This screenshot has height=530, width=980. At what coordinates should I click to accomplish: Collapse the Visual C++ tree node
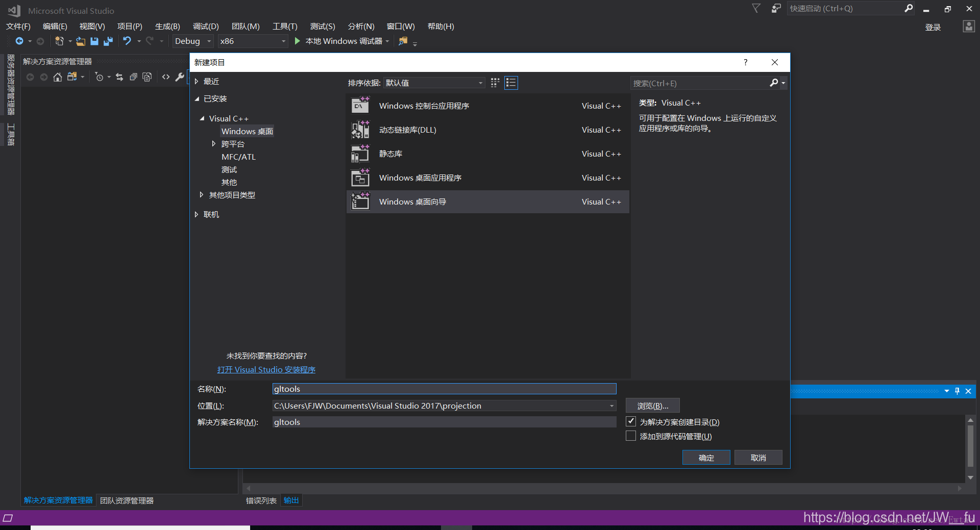pyautogui.click(x=202, y=118)
